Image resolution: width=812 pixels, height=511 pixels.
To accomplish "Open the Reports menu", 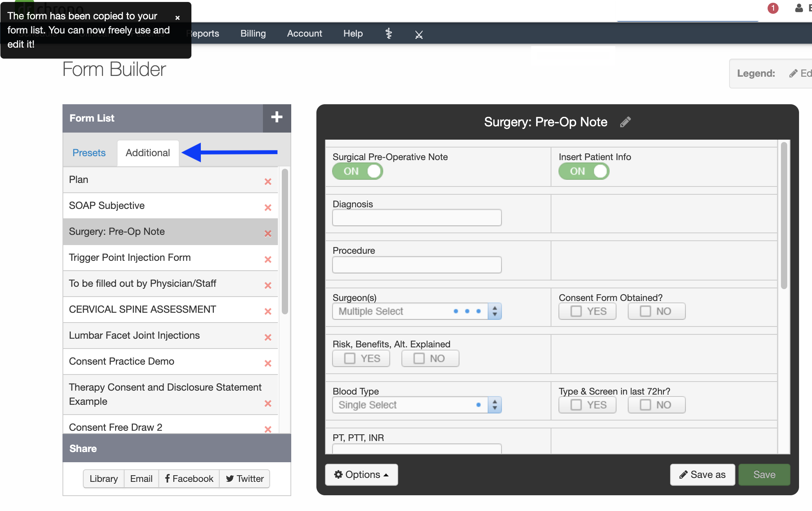I will [203, 33].
